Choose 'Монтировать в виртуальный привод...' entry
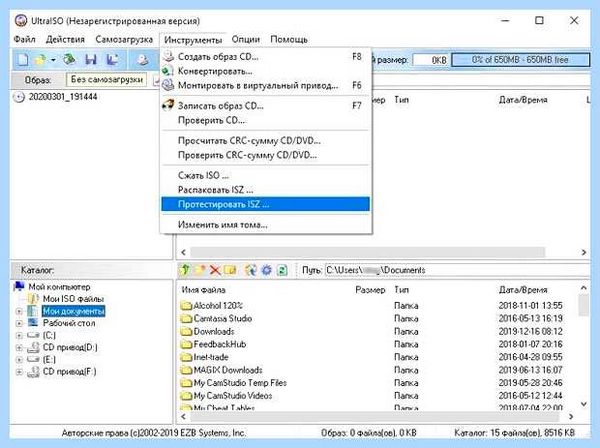 coord(266,85)
